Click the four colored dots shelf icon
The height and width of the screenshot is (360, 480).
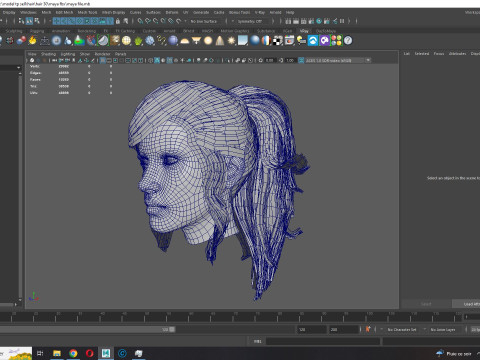click(336, 41)
